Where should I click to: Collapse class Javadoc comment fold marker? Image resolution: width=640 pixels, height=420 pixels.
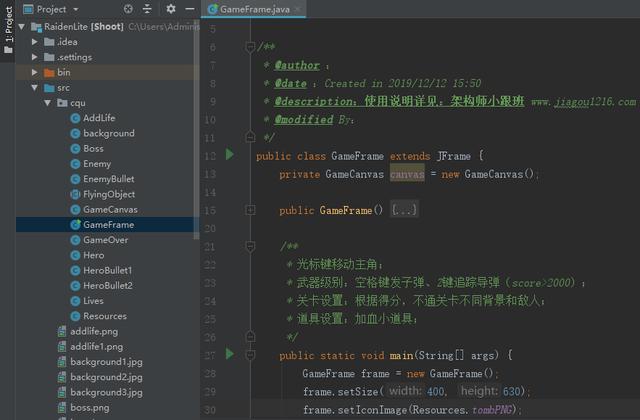coord(250,47)
